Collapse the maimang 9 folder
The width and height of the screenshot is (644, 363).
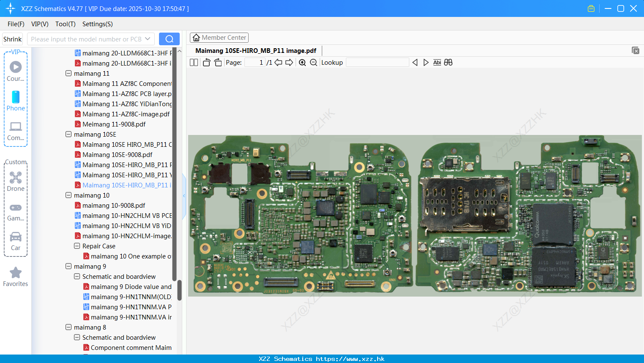tap(69, 266)
